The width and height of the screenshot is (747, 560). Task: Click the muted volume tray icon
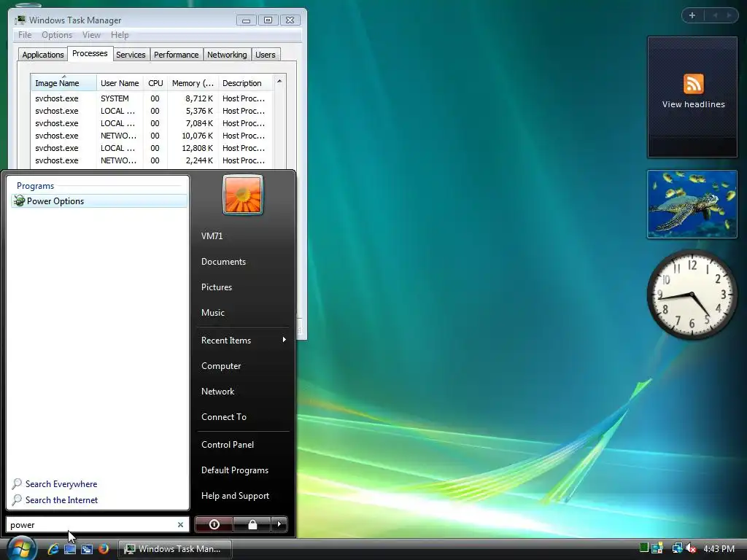tap(691, 548)
